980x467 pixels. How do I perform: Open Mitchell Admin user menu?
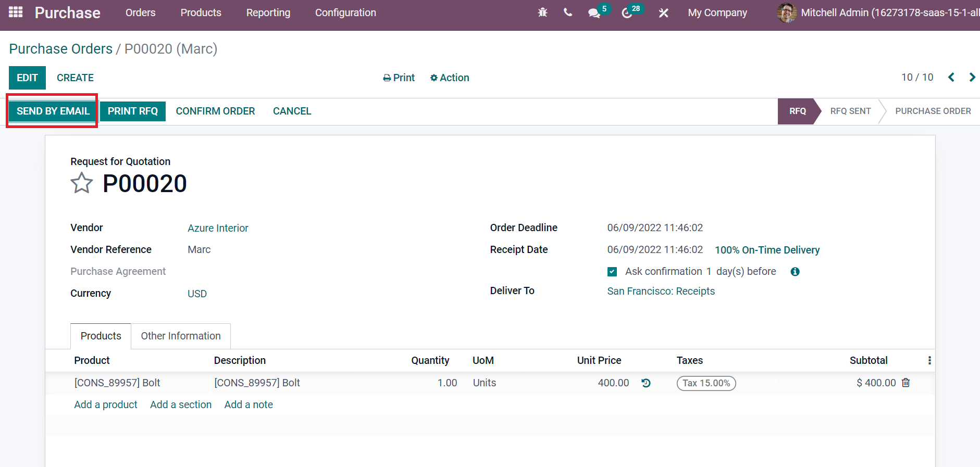(x=878, y=12)
